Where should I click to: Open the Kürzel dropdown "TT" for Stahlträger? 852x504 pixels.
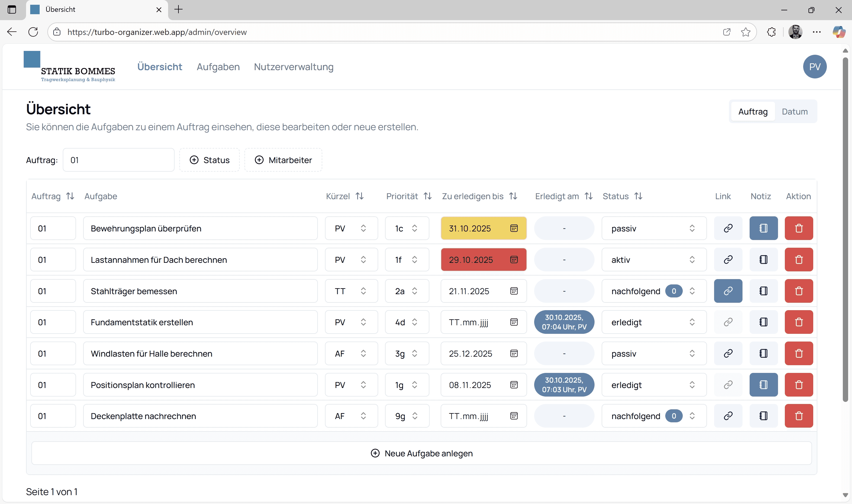(351, 291)
